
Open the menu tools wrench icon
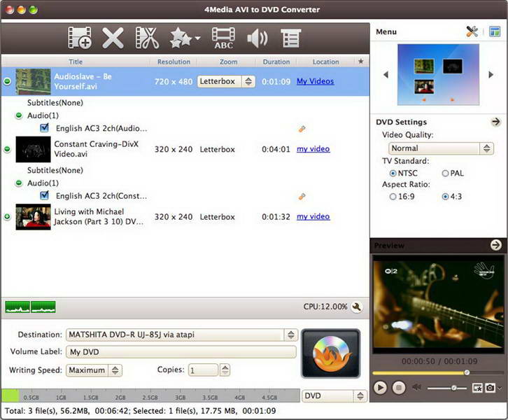tap(472, 31)
